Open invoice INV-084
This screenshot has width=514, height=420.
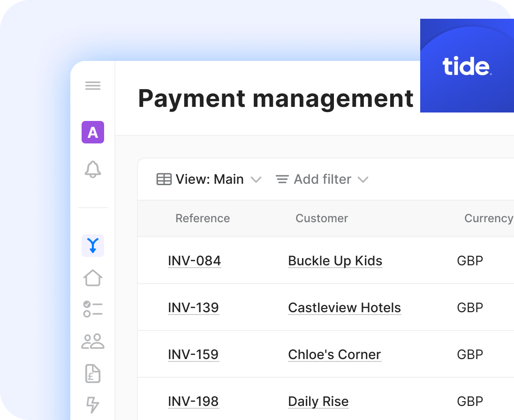(x=194, y=261)
